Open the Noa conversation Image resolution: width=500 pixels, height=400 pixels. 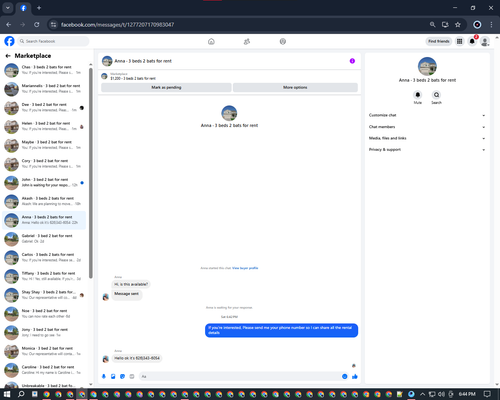click(44, 314)
